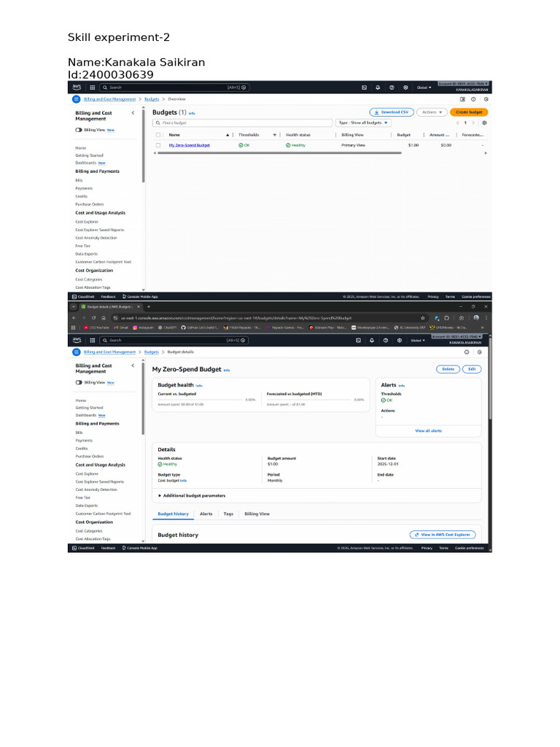Delete the My Zero-Spend Budget

448,369
